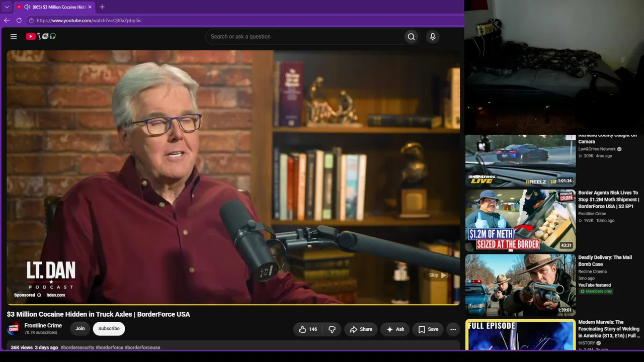Image resolution: width=644 pixels, height=362 pixels.
Task: Open the sponsored ad info icon
Action: 39,295
